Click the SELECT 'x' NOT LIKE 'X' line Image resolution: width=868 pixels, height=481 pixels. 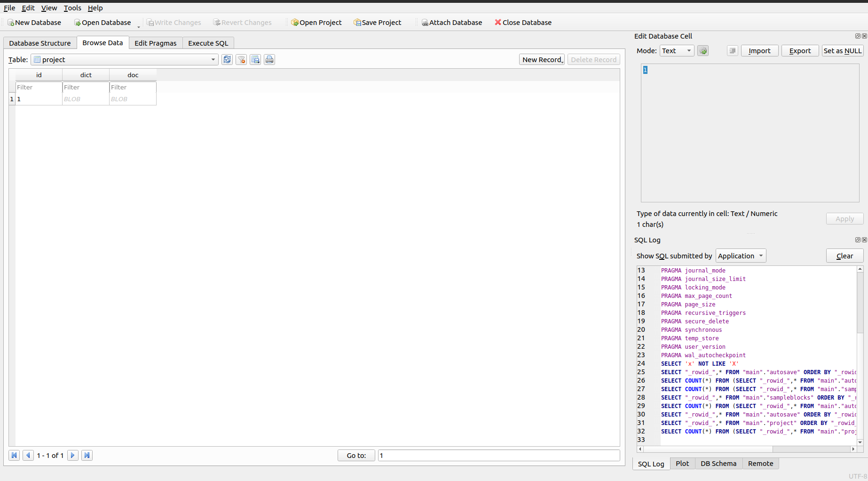pyautogui.click(x=700, y=364)
